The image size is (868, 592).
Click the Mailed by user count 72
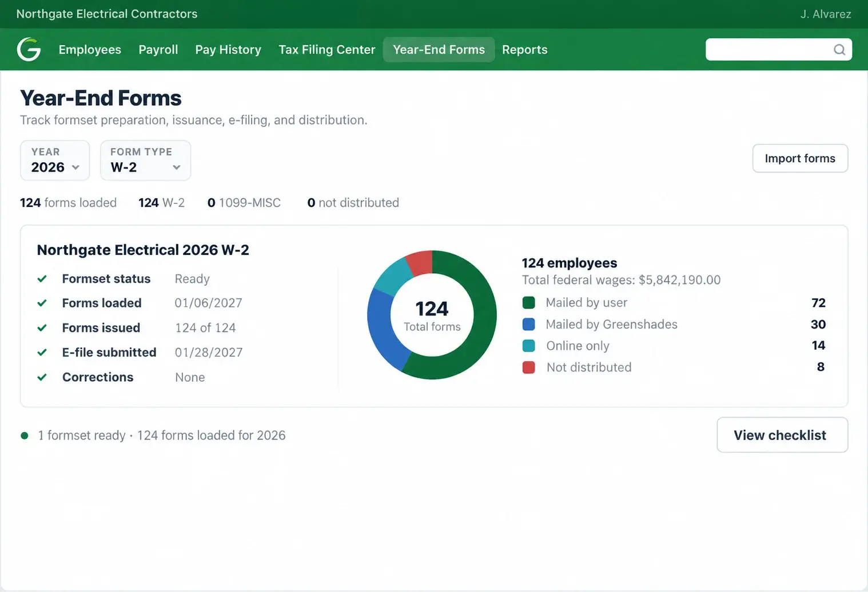coord(818,303)
